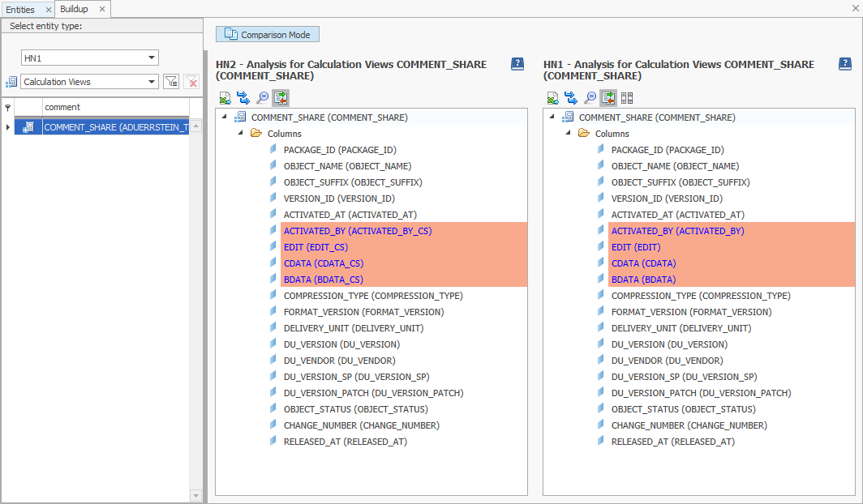
Task: Open help book icon for HN1 analysis
Action: pyautogui.click(x=844, y=64)
